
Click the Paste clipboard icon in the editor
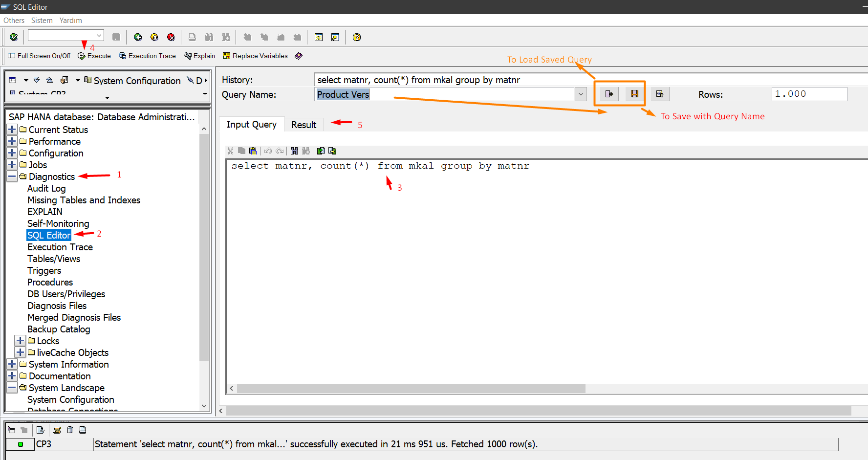tap(253, 151)
